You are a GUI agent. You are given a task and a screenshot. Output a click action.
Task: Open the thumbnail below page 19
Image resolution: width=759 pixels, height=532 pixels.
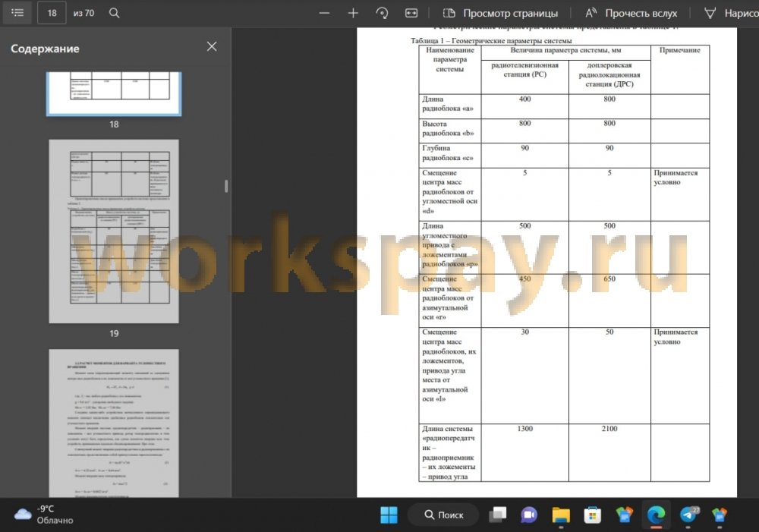[x=114, y=423]
